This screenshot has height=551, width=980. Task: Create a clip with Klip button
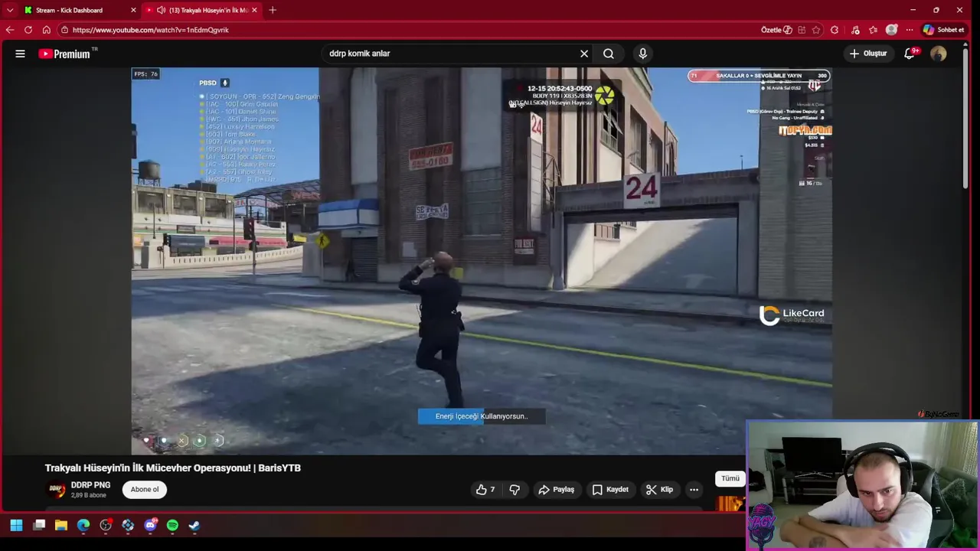[659, 490]
